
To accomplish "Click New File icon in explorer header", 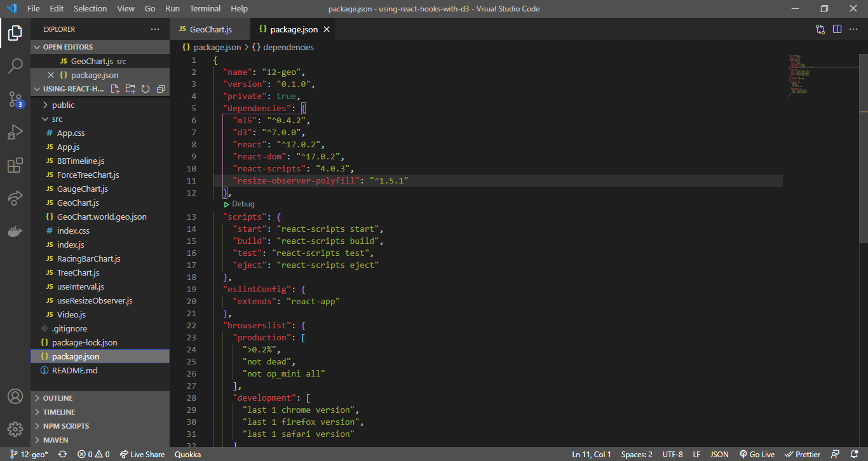I will [115, 89].
